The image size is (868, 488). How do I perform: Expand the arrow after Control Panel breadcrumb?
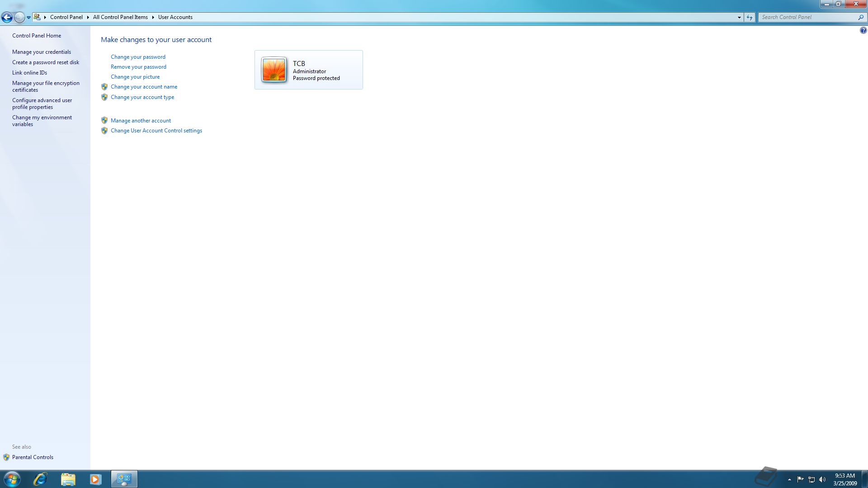(x=88, y=17)
